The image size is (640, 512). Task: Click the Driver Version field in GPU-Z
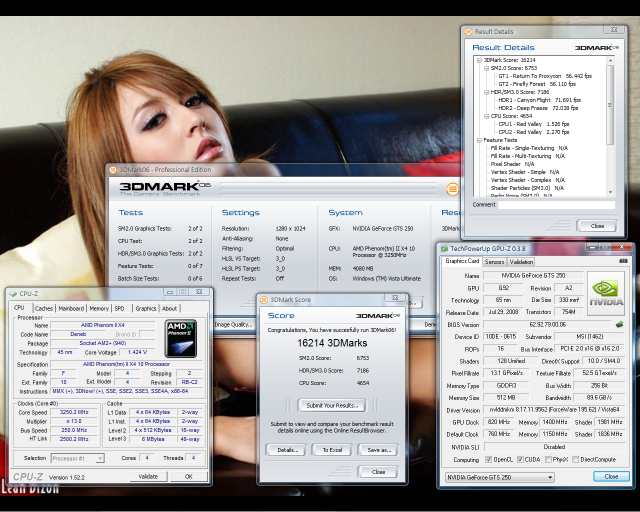click(554, 410)
